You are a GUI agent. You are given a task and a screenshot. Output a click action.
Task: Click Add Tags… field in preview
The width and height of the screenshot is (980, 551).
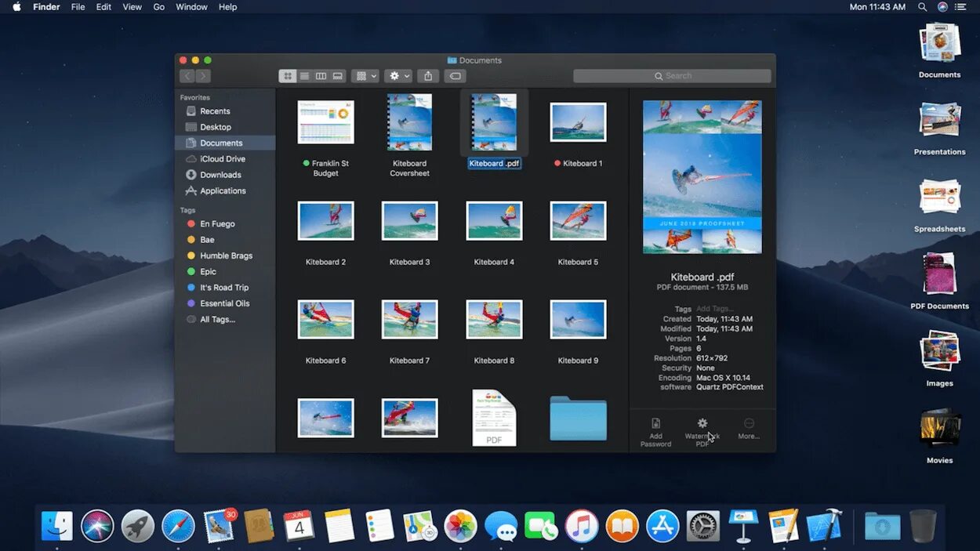click(715, 309)
